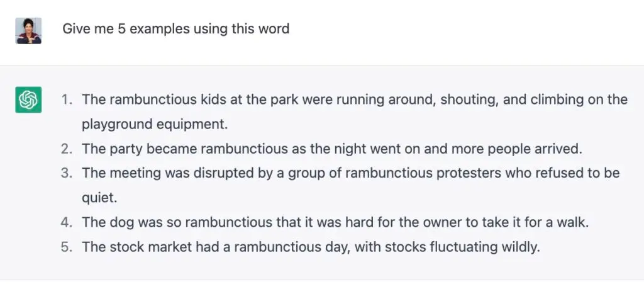Viewport: 644px width, 284px height.
Task: Click the words 'playground equipment.'
Action: tap(154, 124)
